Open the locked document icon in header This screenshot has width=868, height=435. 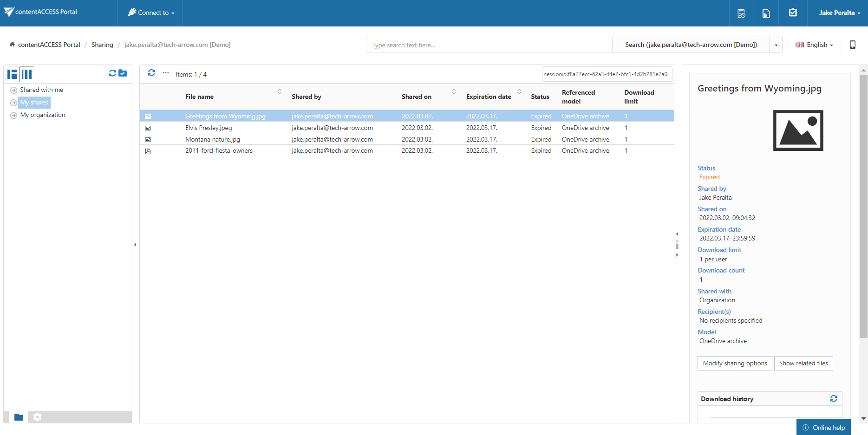point(766,13)
